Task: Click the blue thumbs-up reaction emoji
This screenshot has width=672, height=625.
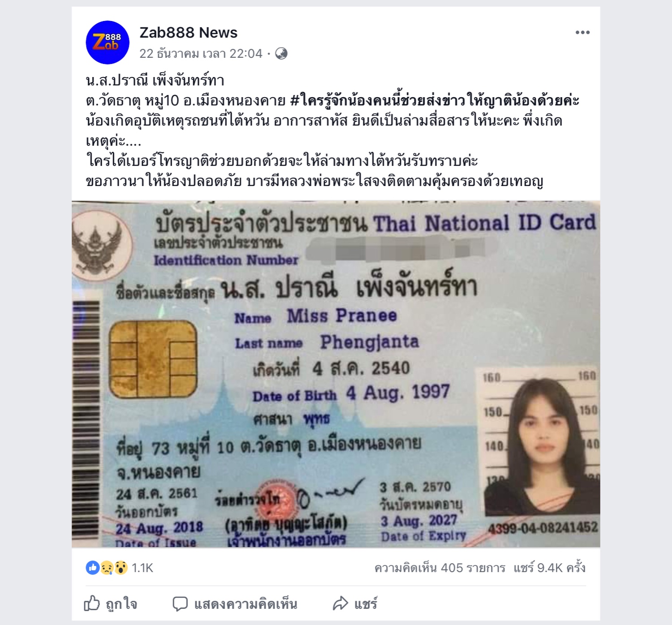Action: (93, 568)
